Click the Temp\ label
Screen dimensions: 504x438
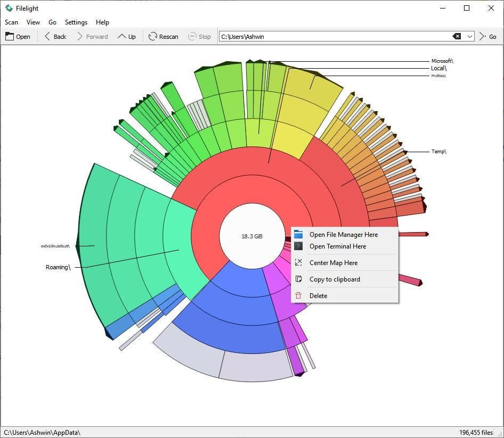439,151
